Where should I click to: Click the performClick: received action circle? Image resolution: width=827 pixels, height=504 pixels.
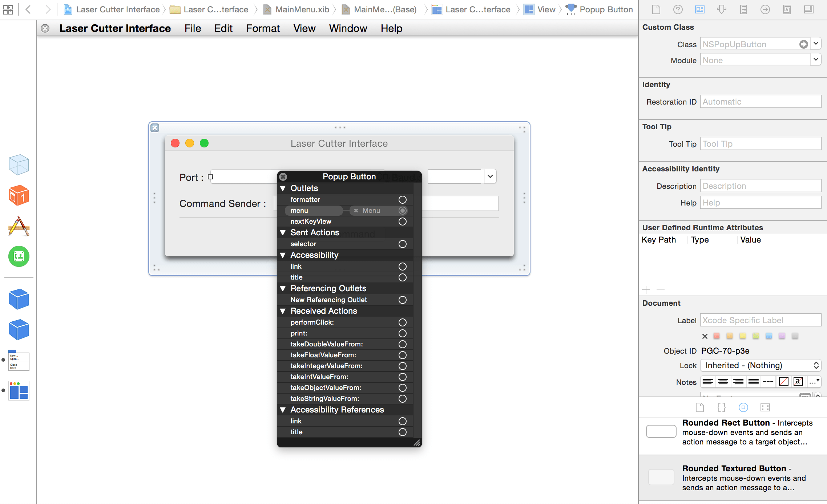402,322
